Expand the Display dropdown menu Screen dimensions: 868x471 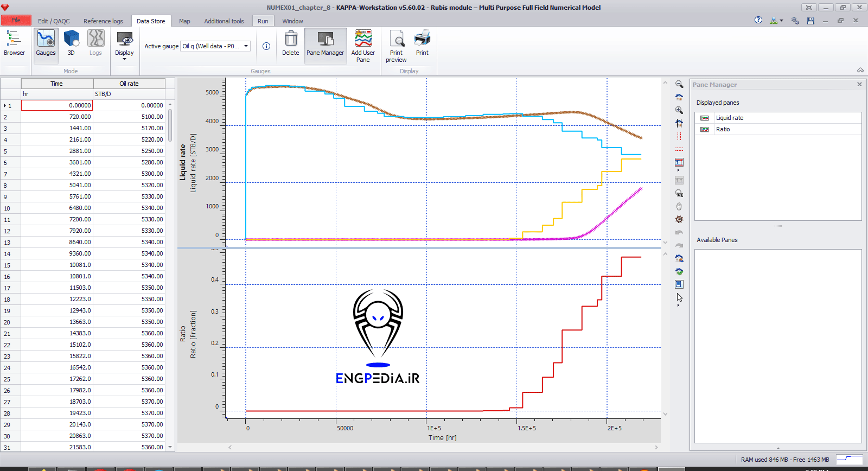124,59
